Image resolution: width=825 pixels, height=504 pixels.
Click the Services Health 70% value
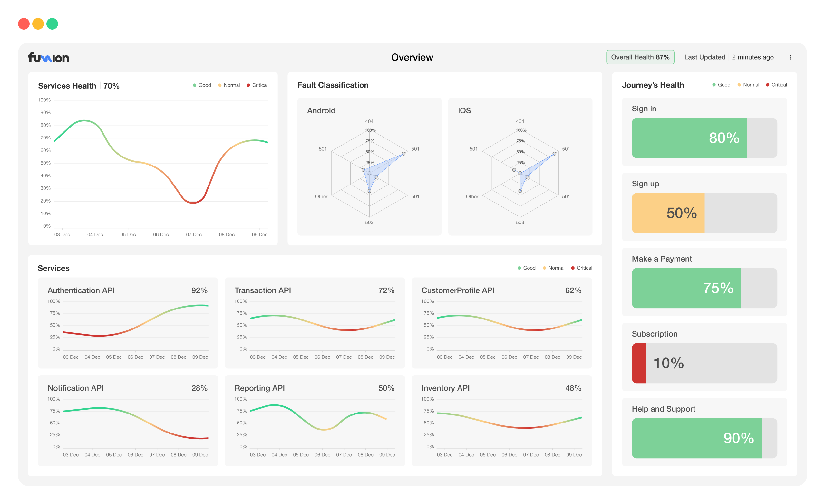(x=112, y=86)
